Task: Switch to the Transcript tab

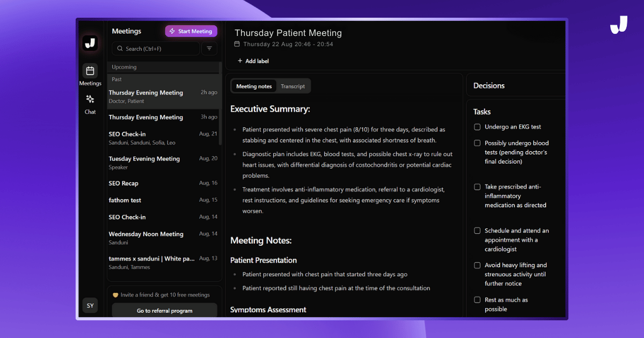Action: point(292,86)
